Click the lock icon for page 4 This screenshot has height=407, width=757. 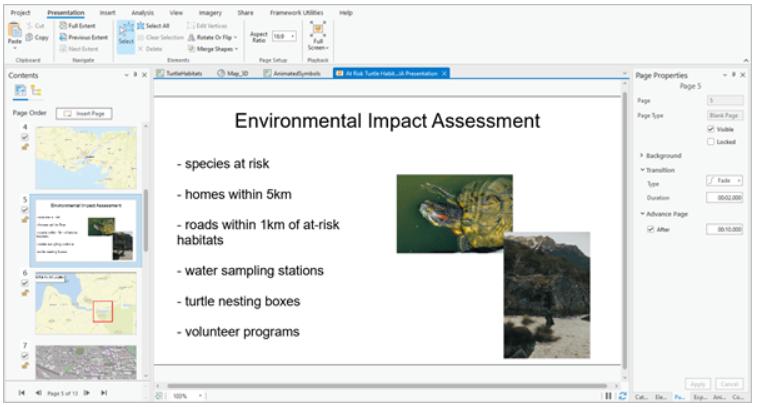[25, 147]
